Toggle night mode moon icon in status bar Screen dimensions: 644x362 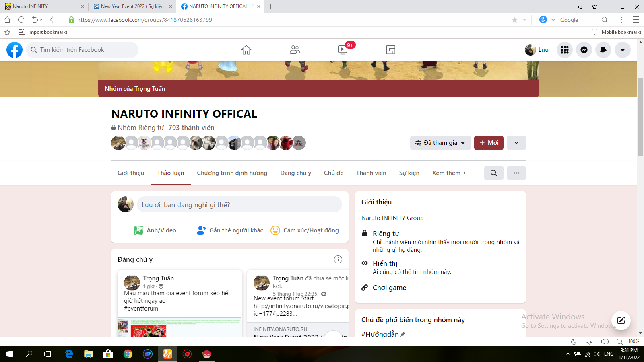574,341
